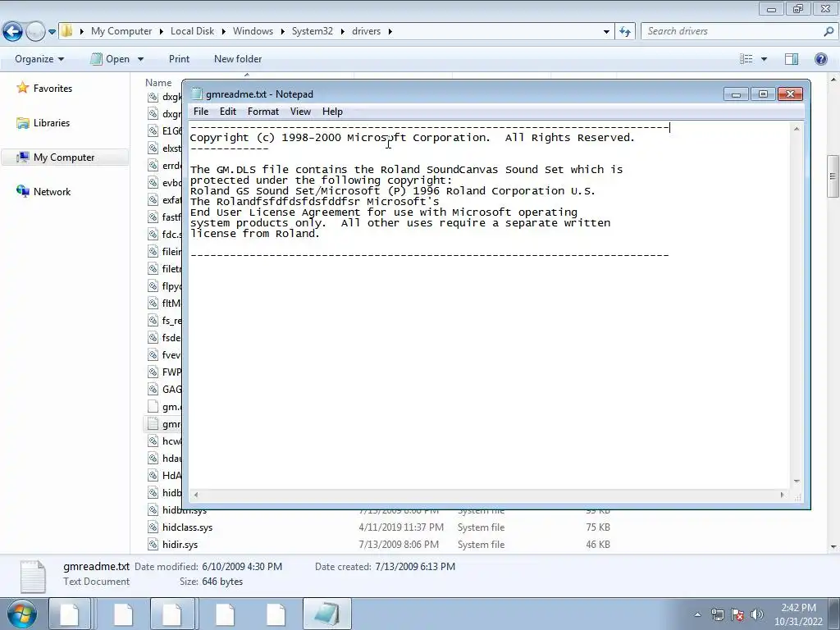Click the gmreadme.txt details pane icon
The image size is (840, 630).
point(33,576)
